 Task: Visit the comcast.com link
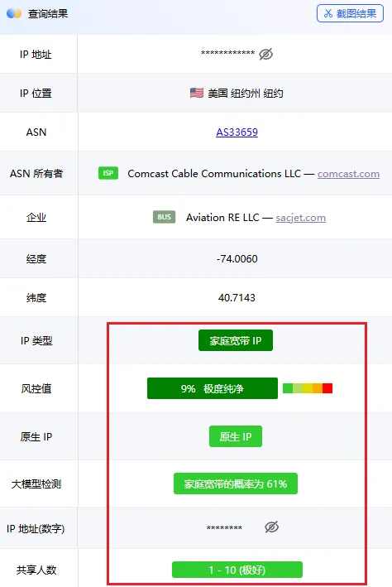click(348, 174)
